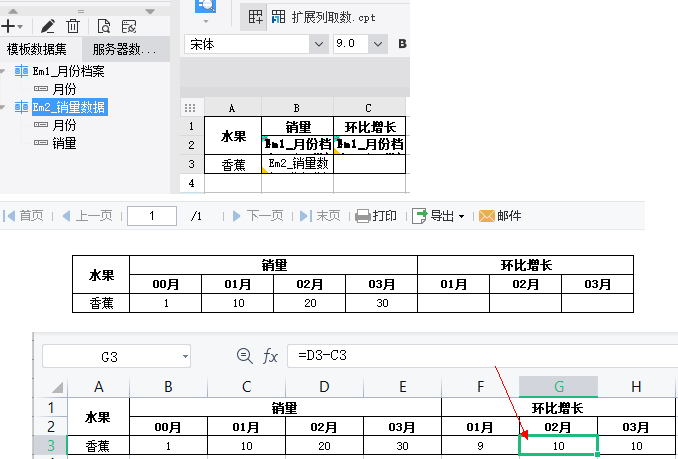Collapse the Em1_月份档案 tree node
The width and height of the screenshot is (678, 459).
click(x=3, y=71)
